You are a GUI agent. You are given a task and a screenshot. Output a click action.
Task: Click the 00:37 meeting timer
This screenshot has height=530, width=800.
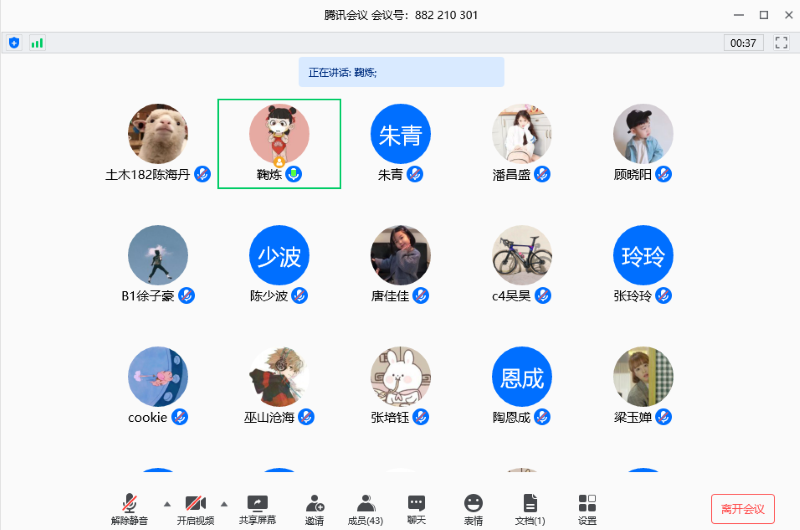pos(743,43)
